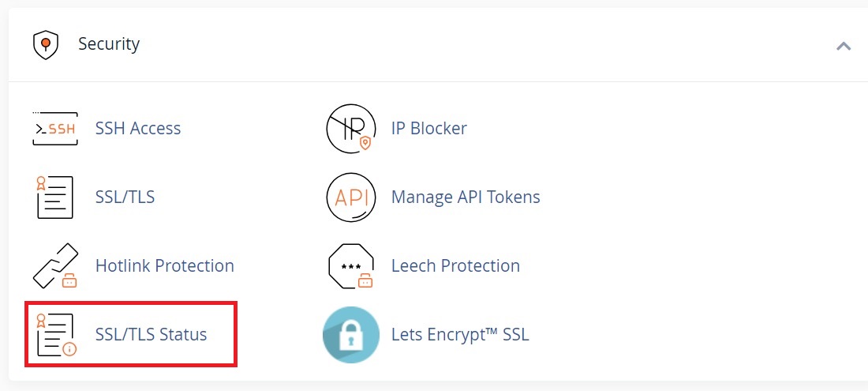Select the Manage API Tokens link
Image resolution: width=868 pixels, height=391 pixels.
coord(466,197)
